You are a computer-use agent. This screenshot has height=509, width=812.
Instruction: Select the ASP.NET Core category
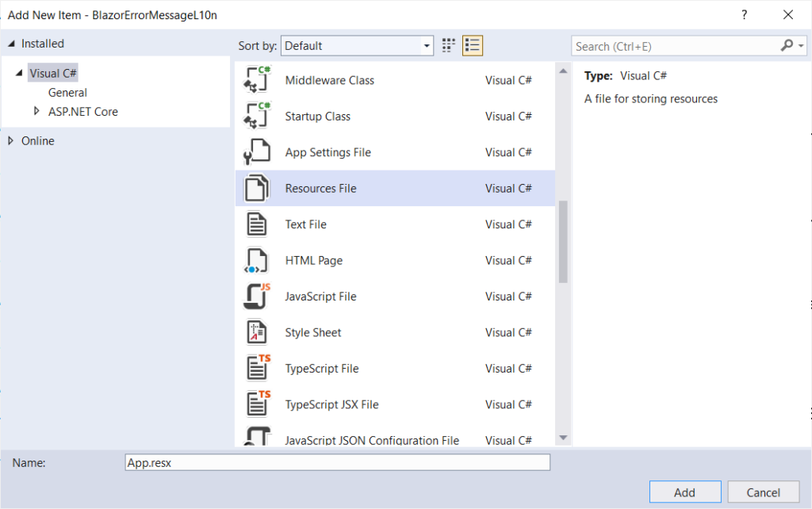pos(82,111)
